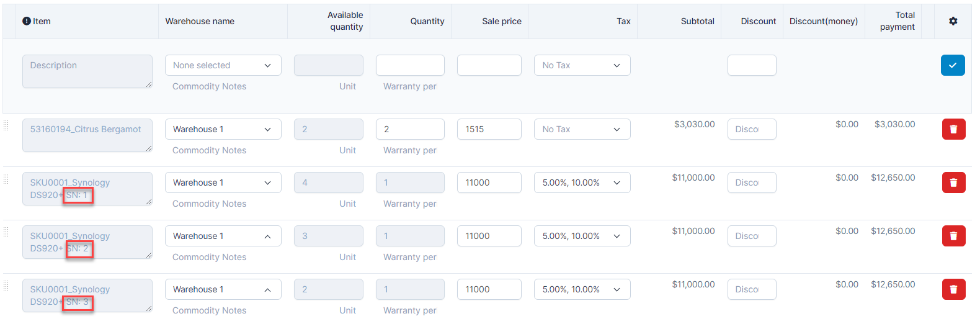The image size is (980, 329).
Task: Grab the drag handle of Citrus Bergamot row
Action: pyautogui.click(x=6, y=126)
